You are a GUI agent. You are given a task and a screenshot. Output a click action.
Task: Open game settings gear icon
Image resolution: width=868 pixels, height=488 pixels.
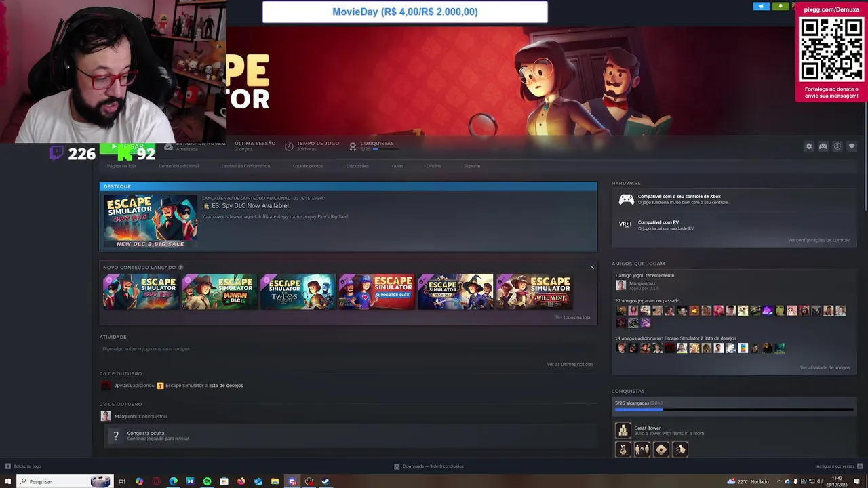pyautogui.click(x=809, y=146)
